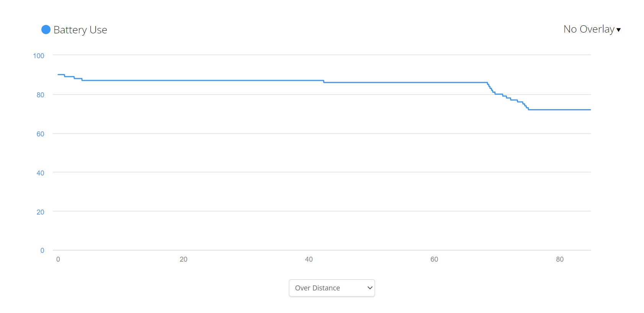The height and width of the screenshot is (313, 644).
Task: Click the blue 20 label on the y-axis
Action: [40, 212]
